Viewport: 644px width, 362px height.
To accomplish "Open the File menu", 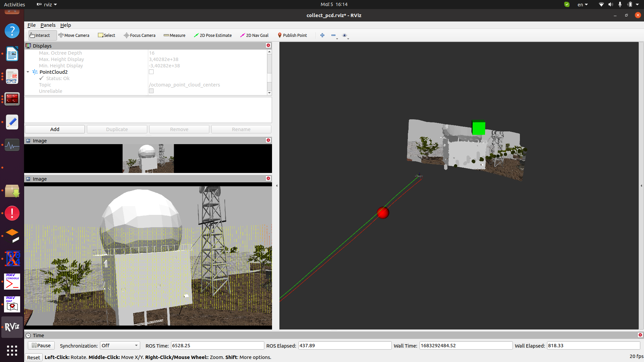I will click(x=31, y=25).
